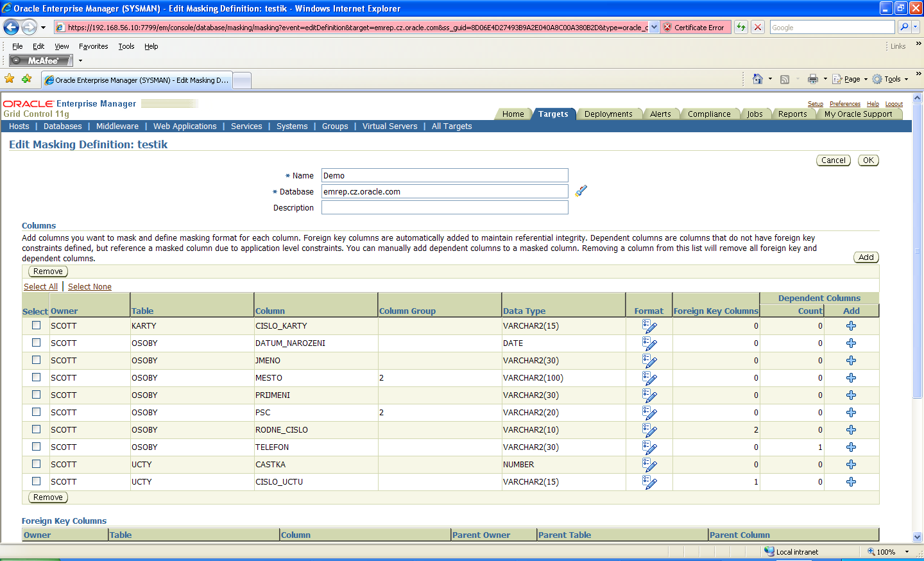
Task: Select the RODNE_CISLO row checkbox
Action: tap(37, 429)
